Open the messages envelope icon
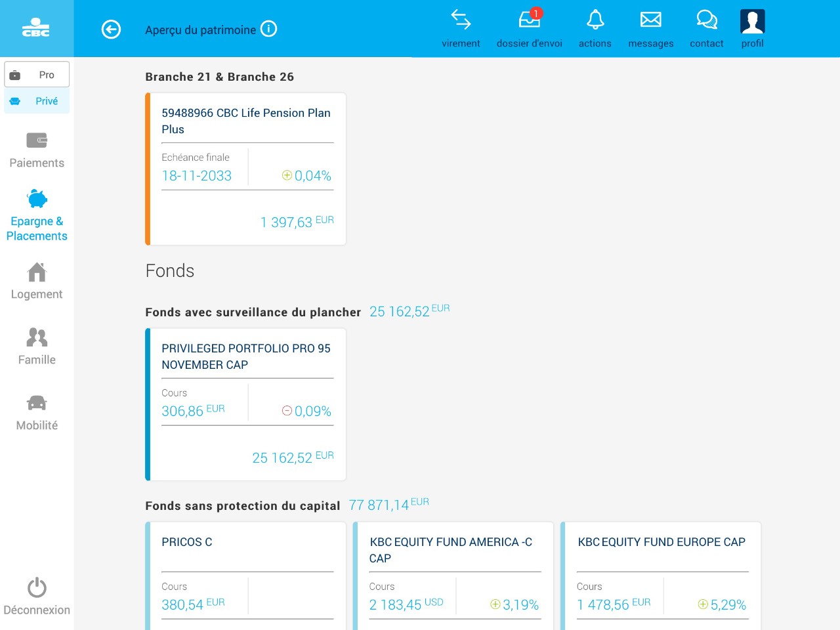840x630 pixels. tap(651, 20)
